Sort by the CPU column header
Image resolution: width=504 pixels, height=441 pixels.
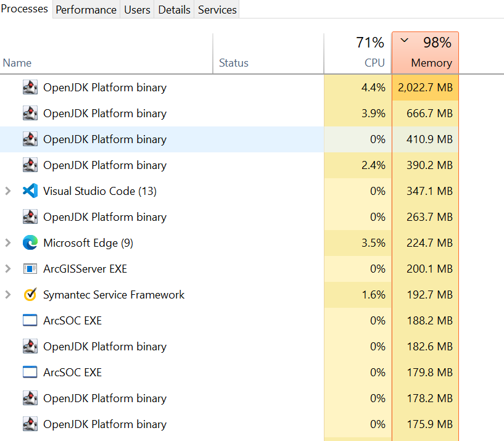click(x=357, y=54)
